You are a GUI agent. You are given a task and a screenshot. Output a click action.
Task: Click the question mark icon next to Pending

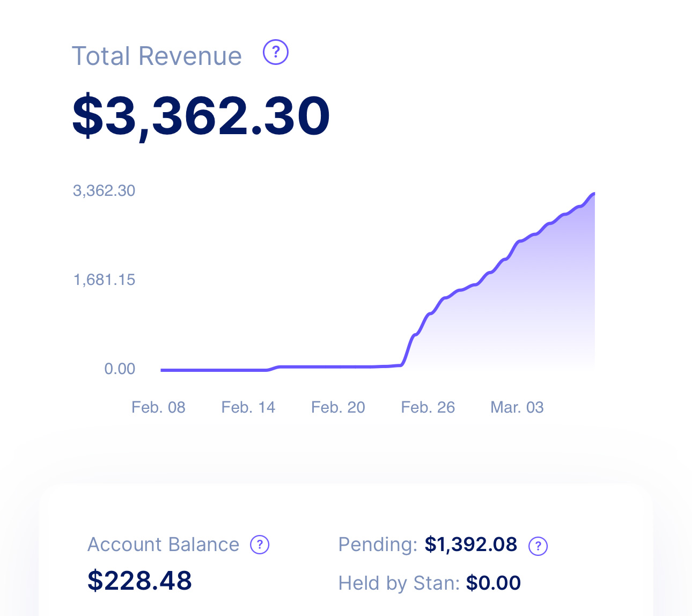[x=538, y=546]
